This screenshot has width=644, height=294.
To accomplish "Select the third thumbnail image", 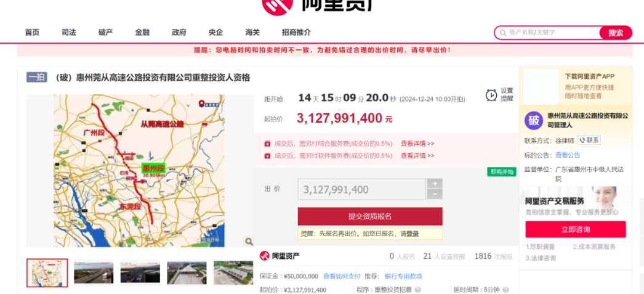I will coord(140,272).
